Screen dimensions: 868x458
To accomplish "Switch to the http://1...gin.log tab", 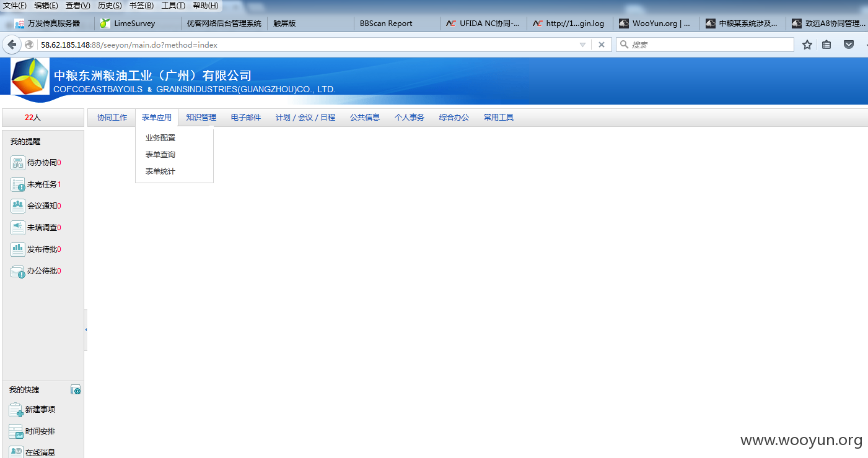I will coord(571,24).
